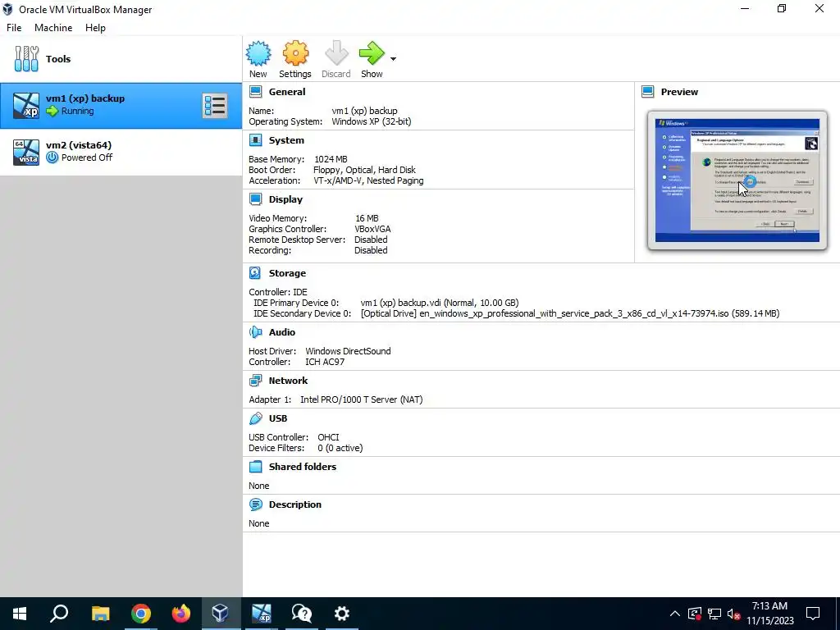Open the System section header link
Image resolution: width=840 pixels, height=630 pixels.
pyautogui.click(x=286, y=140)
